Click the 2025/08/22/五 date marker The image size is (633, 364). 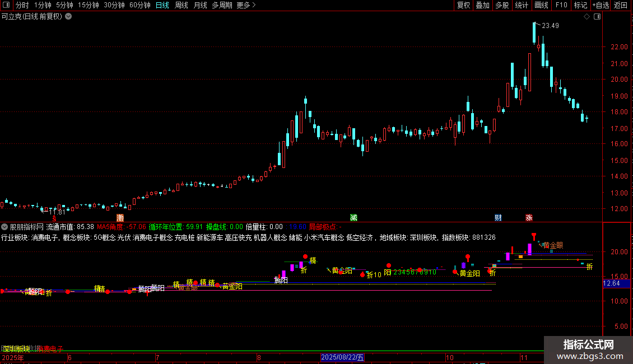pos(342,357)
